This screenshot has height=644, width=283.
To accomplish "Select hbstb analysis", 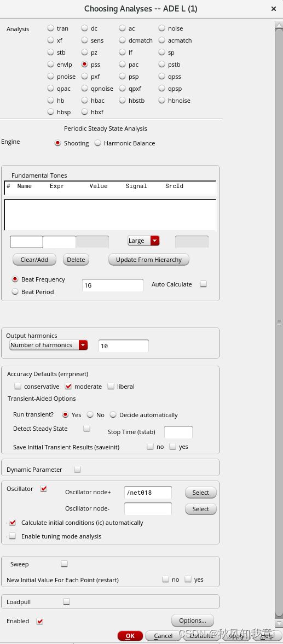I will coord(122,100).
